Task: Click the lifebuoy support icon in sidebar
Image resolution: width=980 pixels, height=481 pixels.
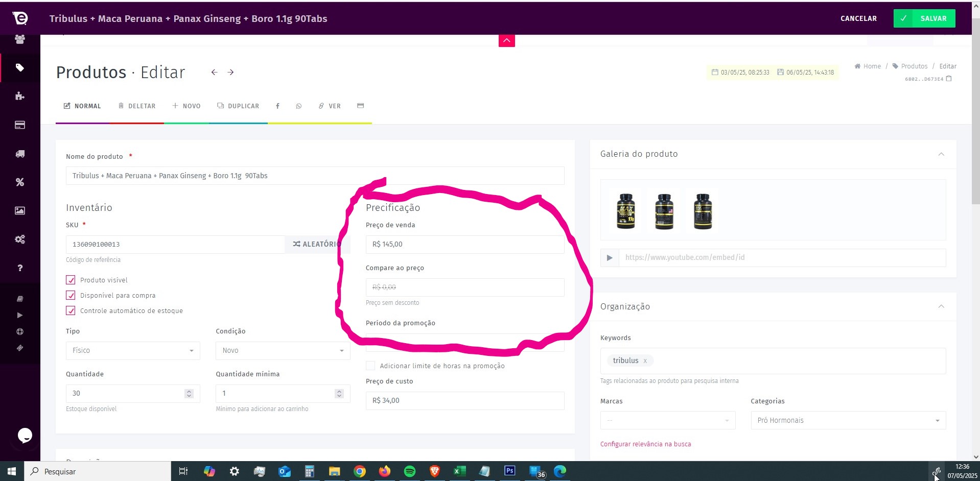Action: click(20, 331)
